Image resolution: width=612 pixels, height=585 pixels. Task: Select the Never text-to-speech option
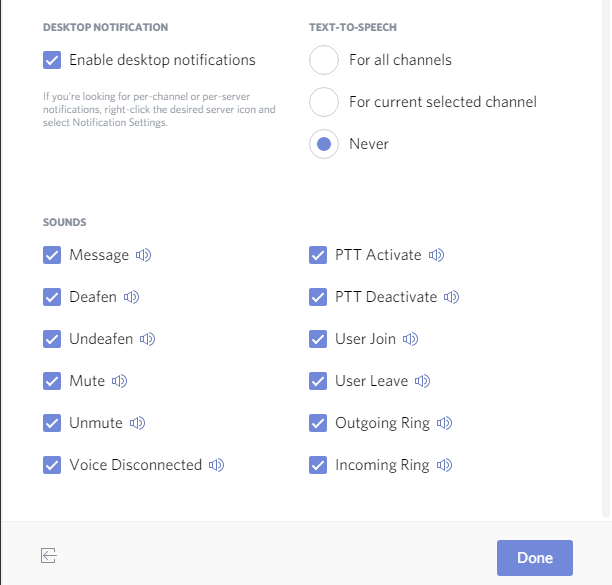pos(324,144)
